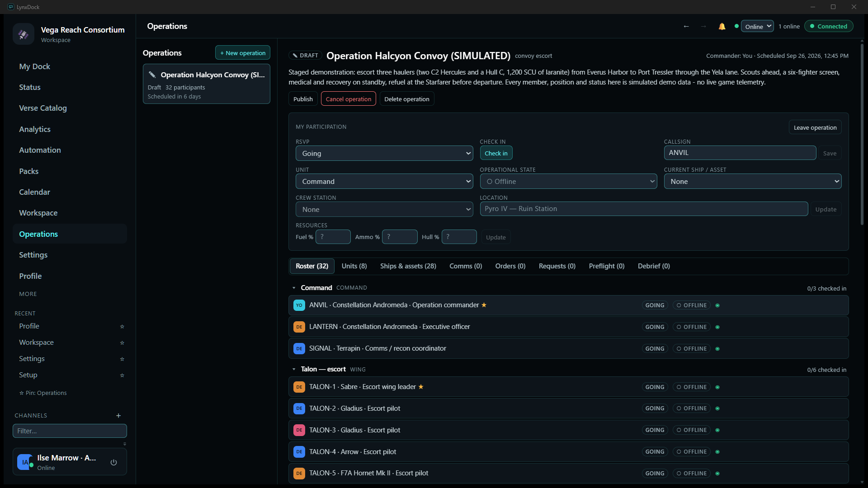This screenshot has width=868, height=488.
Task: Click the Cancel operation button
Action: click(x=348, y=99)
